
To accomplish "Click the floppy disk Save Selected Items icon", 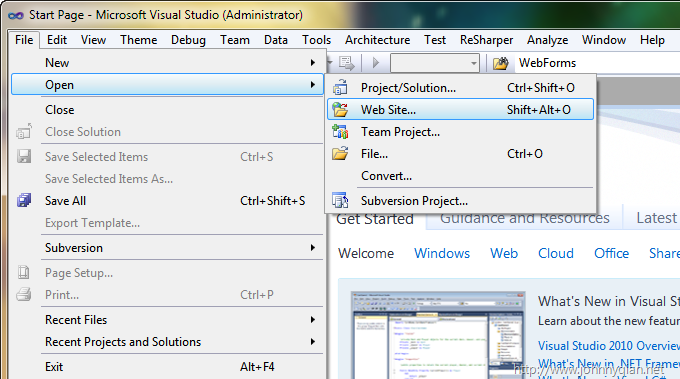I will pos(24,157).
